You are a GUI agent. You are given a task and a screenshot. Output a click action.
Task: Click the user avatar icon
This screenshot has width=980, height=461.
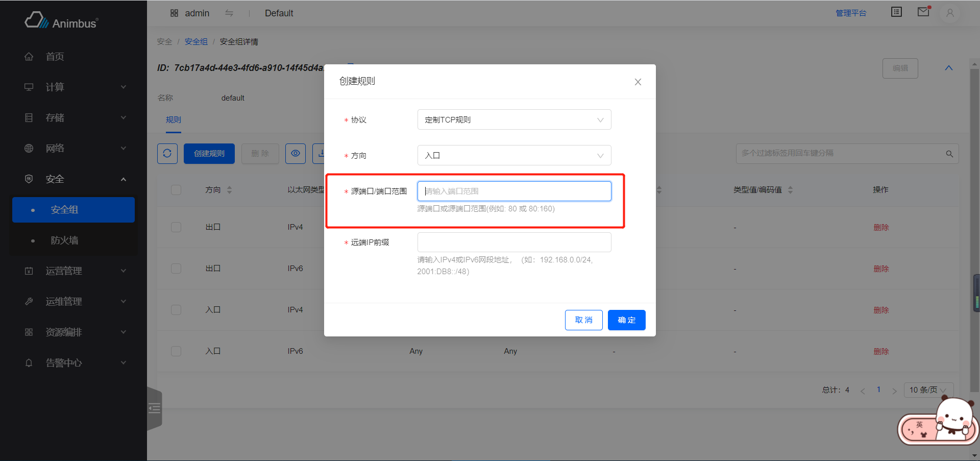pos(949,13)
